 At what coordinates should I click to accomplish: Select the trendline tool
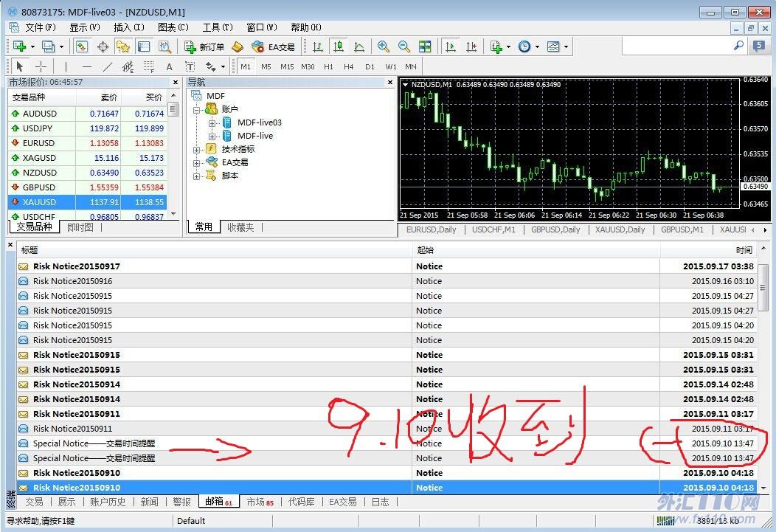[108, 66]
